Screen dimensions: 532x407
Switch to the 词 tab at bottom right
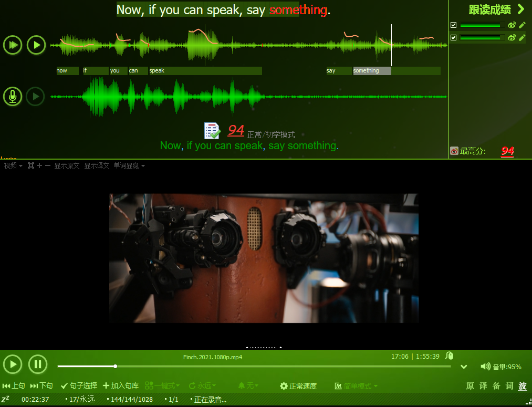click(x=509, y=386)
